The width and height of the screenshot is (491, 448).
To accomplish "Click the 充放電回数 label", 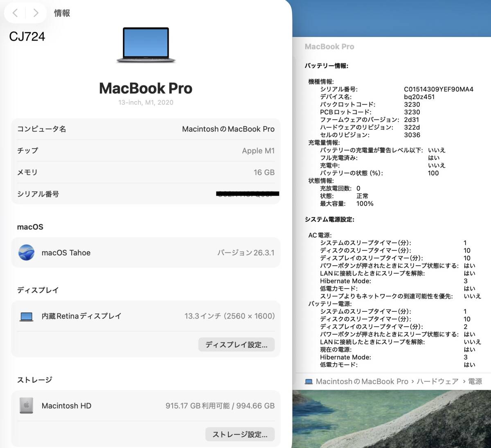I will point(336,188).
